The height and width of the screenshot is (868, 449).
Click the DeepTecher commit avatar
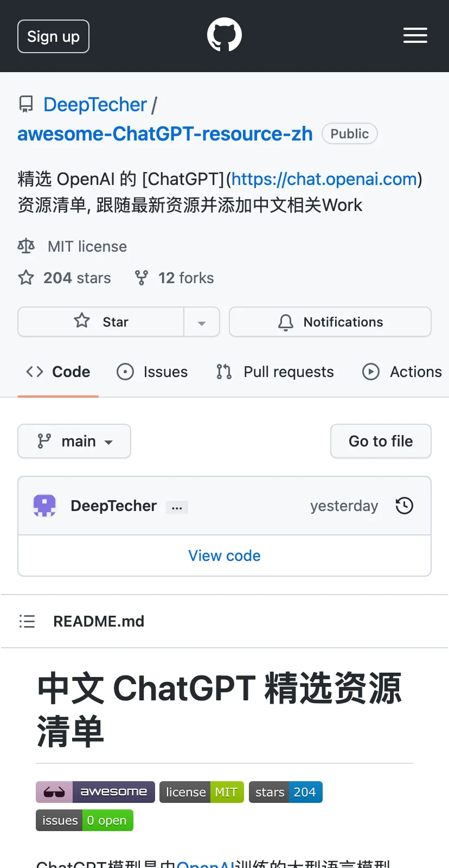click(x=44, y=506)
